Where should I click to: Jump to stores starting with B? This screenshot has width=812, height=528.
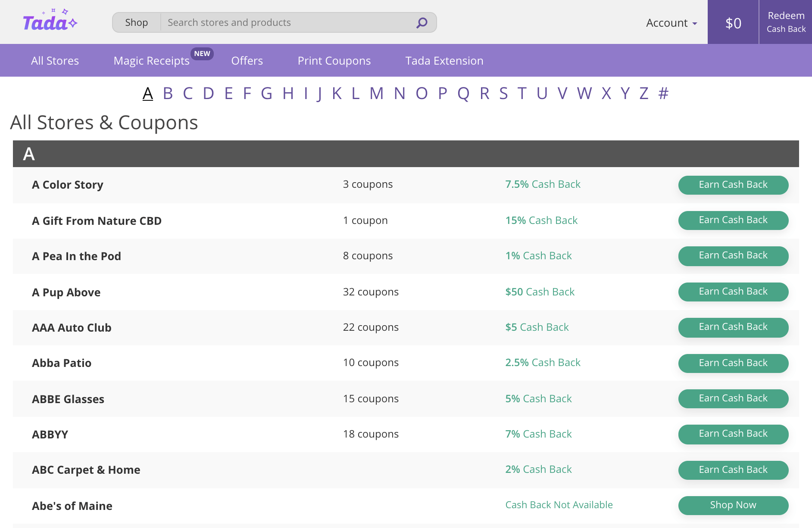(x=168, y=93)
